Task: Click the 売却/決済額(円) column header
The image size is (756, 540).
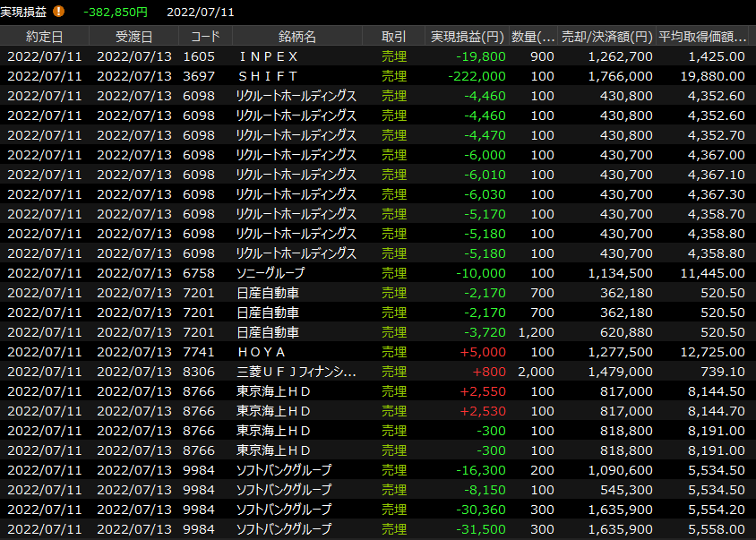Action: 607,37
